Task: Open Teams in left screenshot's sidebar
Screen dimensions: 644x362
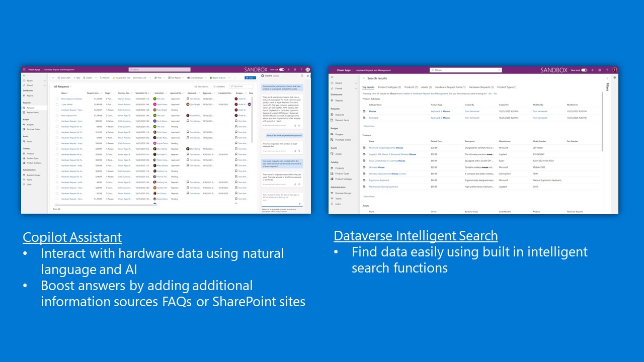Action: pos(30,180)
